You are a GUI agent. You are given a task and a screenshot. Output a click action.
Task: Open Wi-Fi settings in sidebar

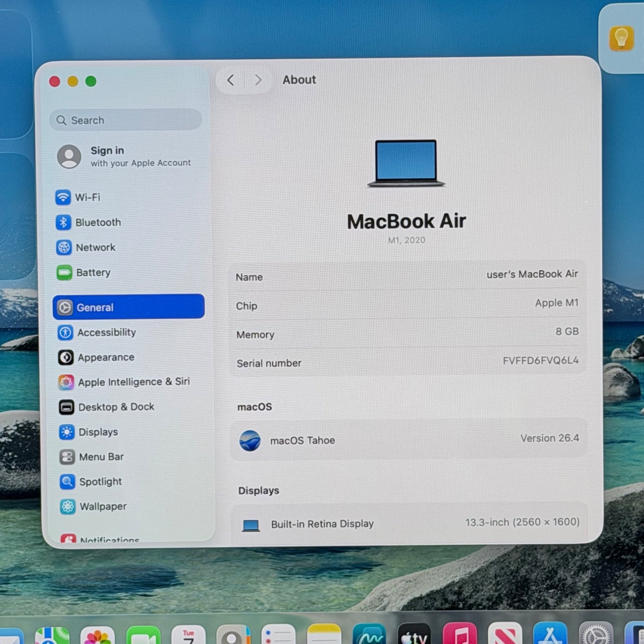click(87, 197)
